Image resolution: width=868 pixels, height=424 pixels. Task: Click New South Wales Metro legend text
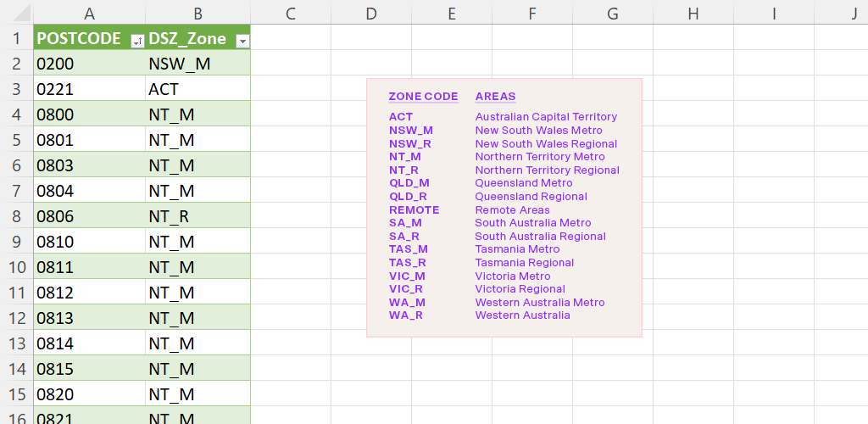pyautogui.click(x=538, y=131)
